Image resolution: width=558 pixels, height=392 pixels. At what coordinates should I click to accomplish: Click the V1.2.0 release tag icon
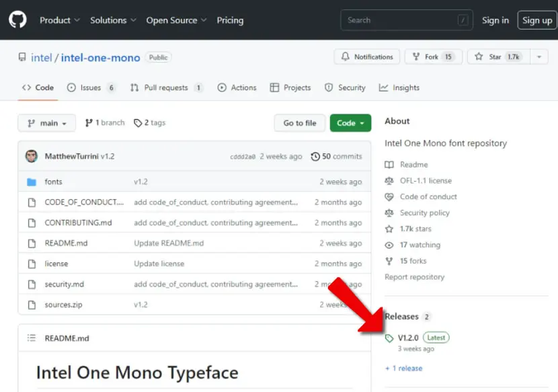pyautogui.click(x=389, y=338)
